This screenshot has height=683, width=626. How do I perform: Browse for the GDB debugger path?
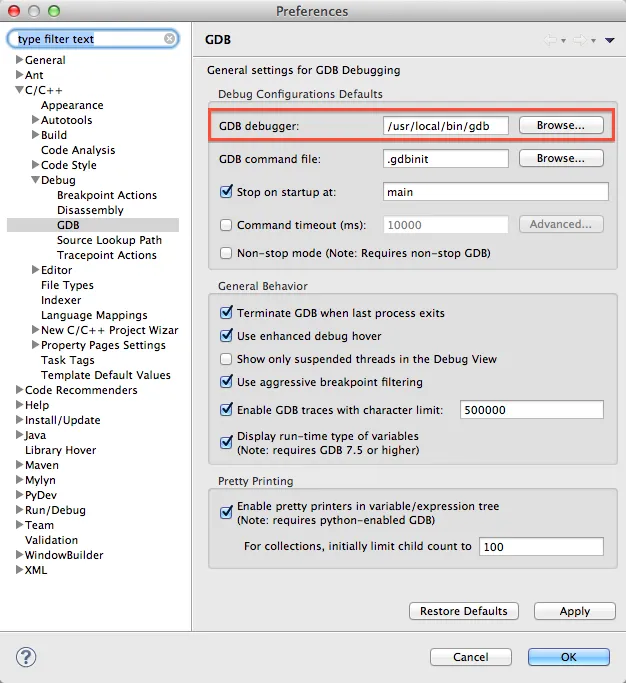coord(561,125)
